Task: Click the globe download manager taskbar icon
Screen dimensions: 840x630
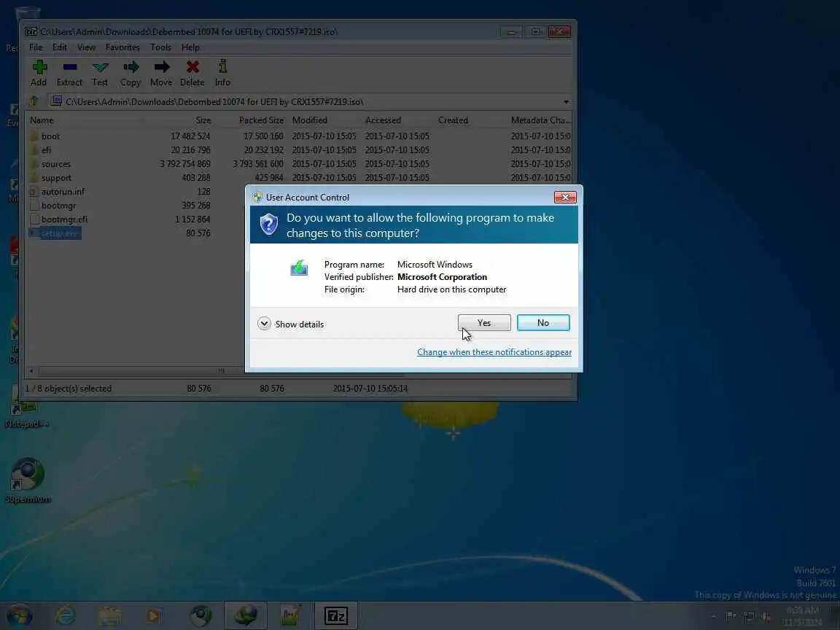Action: click(245, 616)
